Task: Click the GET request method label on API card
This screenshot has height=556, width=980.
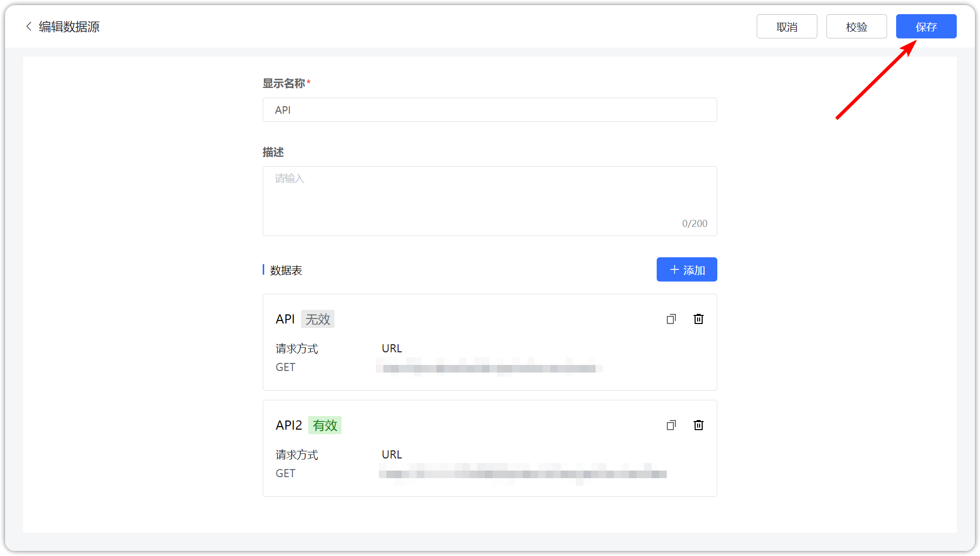Action: [x=285, y=367]
